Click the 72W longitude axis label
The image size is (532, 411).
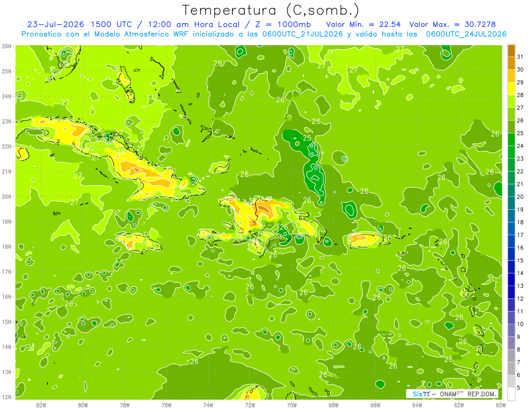click(x=250, y=405)
